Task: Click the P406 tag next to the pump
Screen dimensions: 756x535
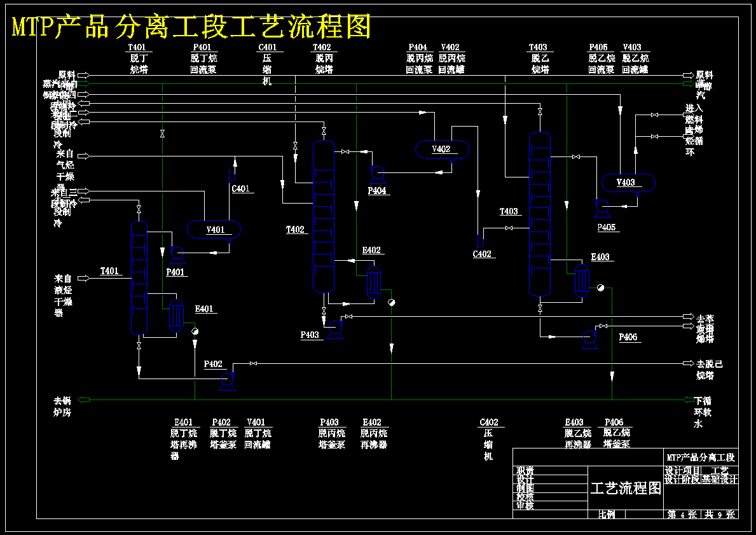Action: tap(628, 337)
